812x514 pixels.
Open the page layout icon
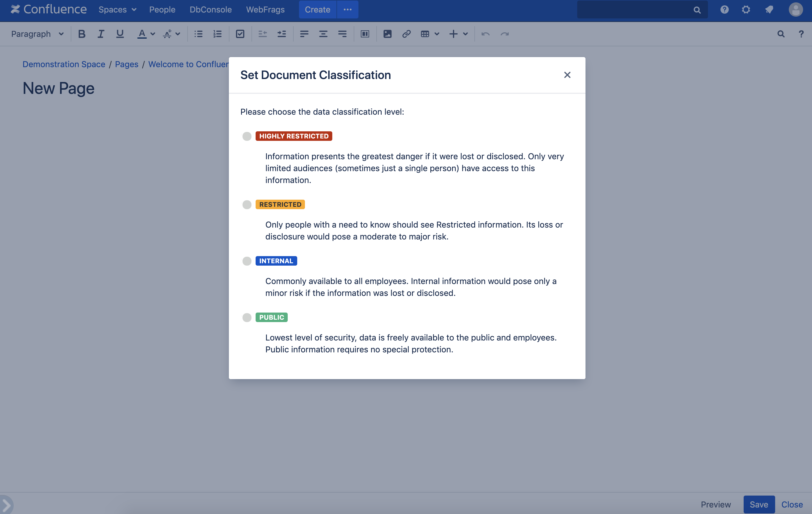(x=365, y=34)
